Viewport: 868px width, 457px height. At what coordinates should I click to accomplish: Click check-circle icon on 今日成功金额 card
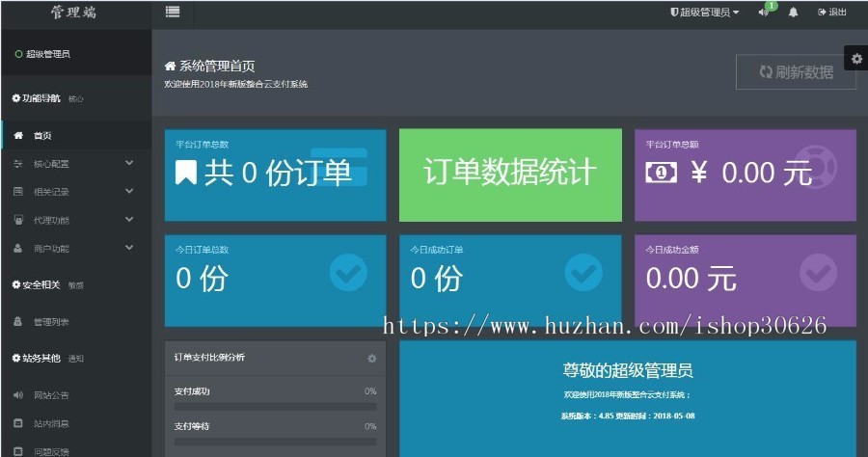coord(818,273)
